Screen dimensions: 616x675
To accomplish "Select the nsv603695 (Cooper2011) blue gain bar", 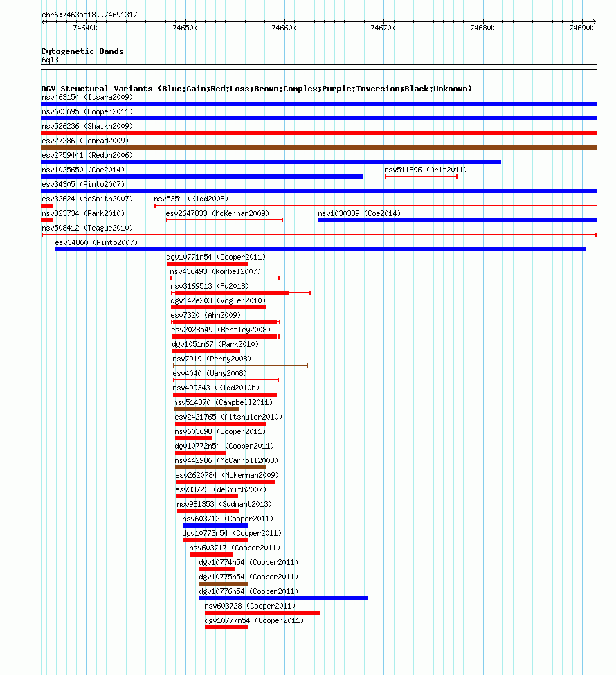I will pyautogui.click(x=318, y=118).
